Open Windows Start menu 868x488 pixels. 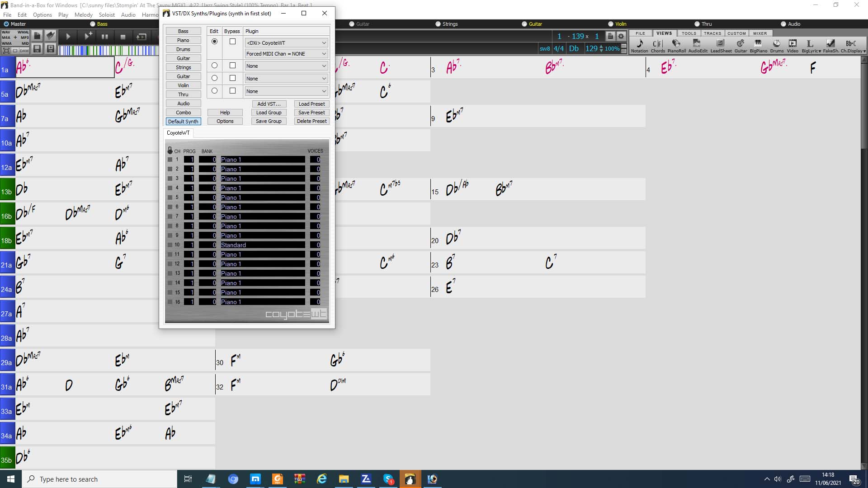click(11, 479)
